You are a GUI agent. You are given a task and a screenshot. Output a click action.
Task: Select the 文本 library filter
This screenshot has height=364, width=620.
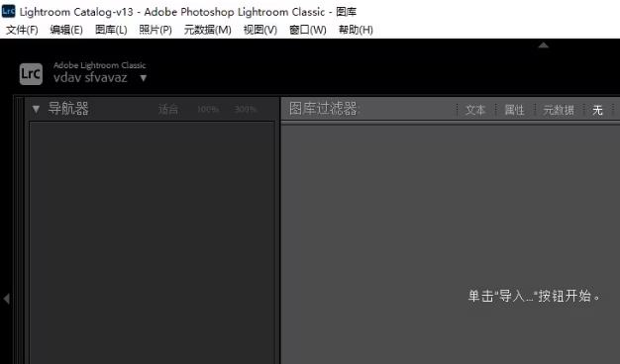tap(475, 110)
